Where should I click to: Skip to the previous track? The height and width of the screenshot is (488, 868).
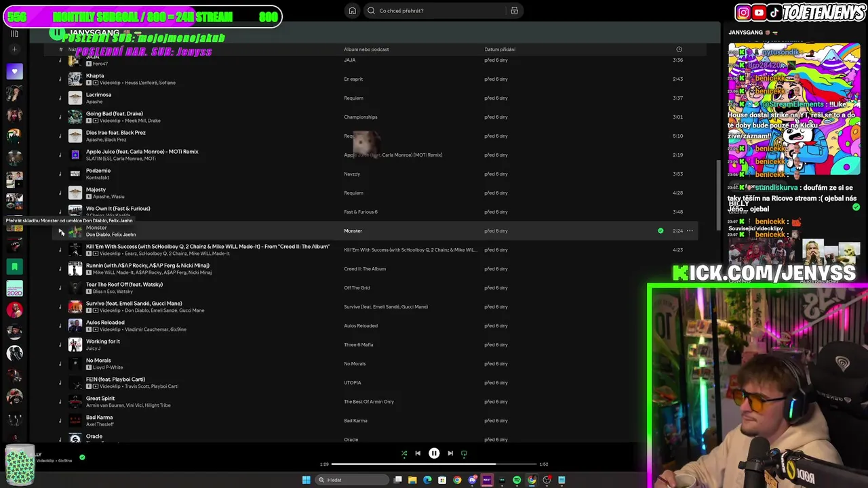[x=418, y=453]
